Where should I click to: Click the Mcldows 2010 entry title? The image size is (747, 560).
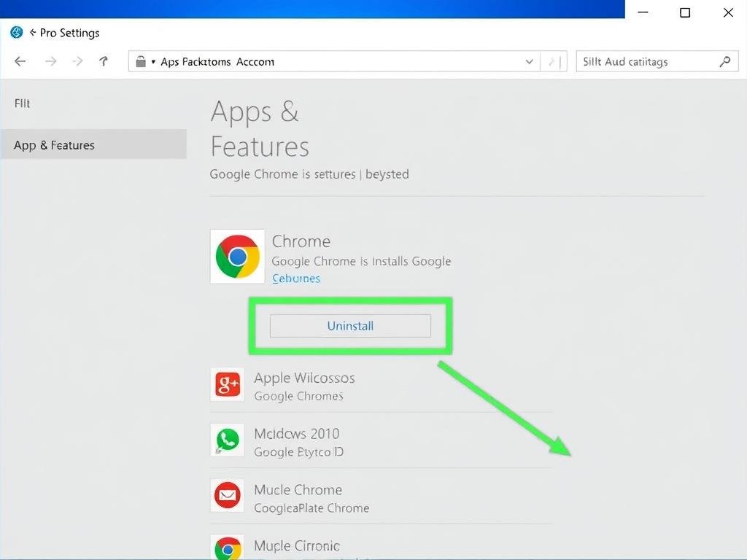pyautogui.click(x=296, y=434)
